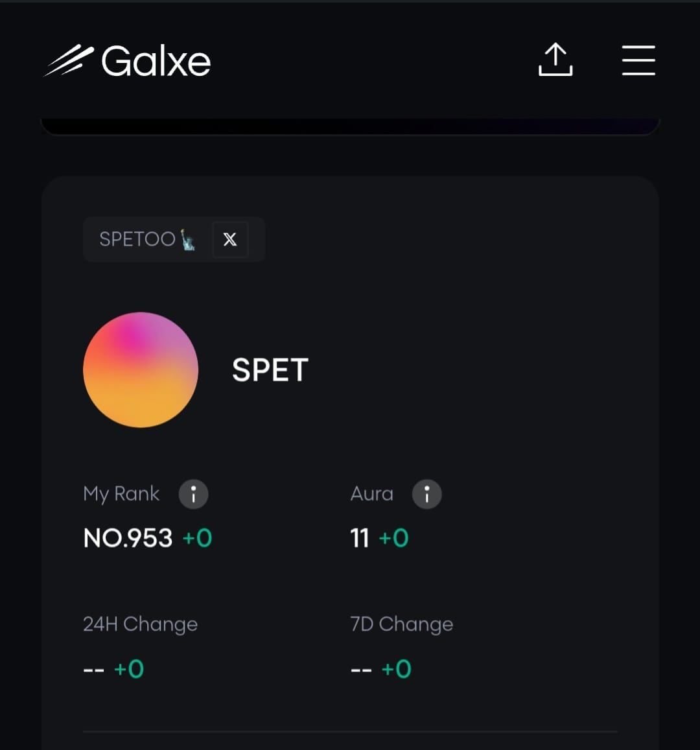This screenshot has width=700, height=750.
Task: Click the Aura value 11
Action: (x=360, y=538)
